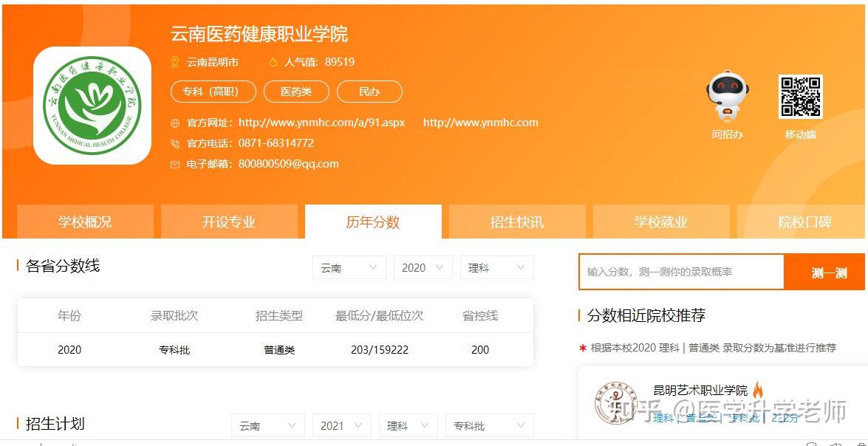Click the 招生类型 column header
The height and width of the screenshot is (446, 868).
point(279,316)
